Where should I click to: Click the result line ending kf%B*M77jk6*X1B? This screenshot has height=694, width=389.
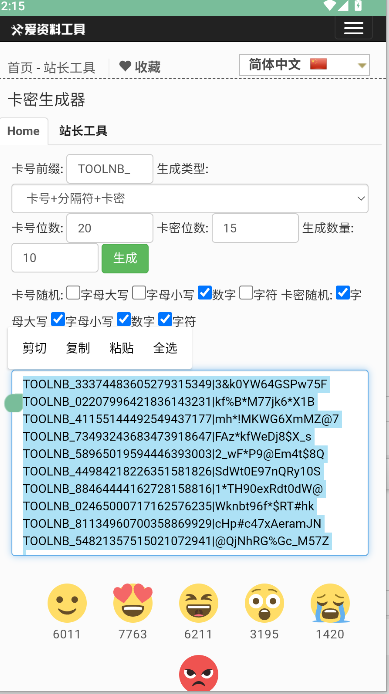point(169,401)
